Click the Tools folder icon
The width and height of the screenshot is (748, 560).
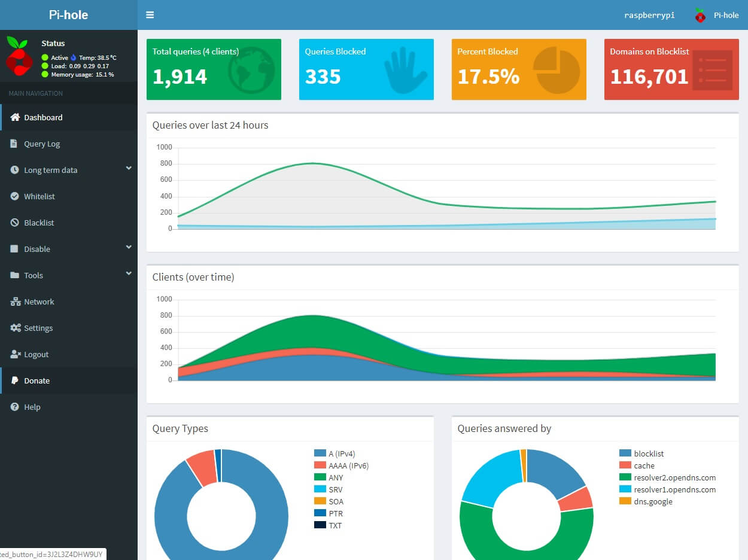click(x=15, y=275)
